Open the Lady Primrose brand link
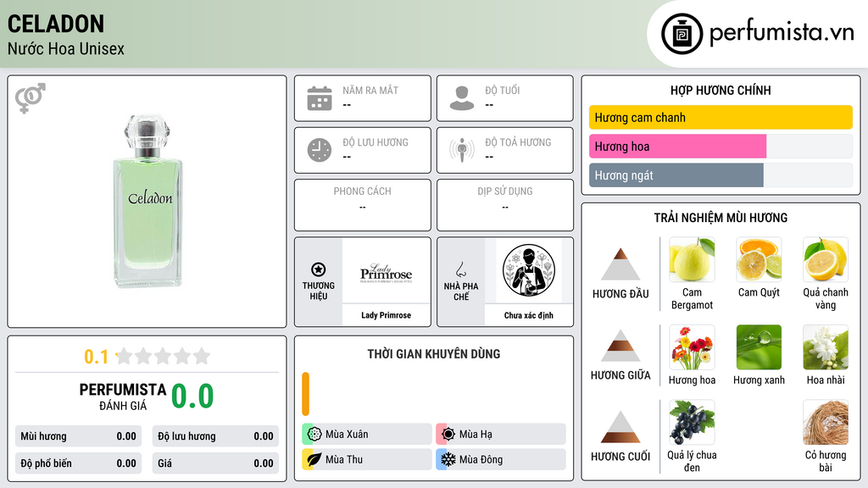Viewport: 868px width, 488px height. 386,315
